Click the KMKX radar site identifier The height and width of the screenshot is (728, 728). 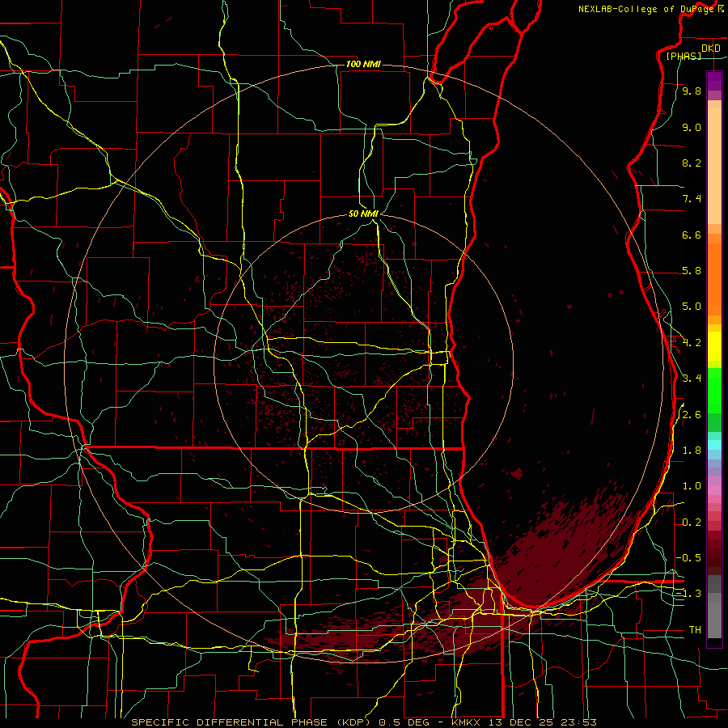(x=467, y=722)
